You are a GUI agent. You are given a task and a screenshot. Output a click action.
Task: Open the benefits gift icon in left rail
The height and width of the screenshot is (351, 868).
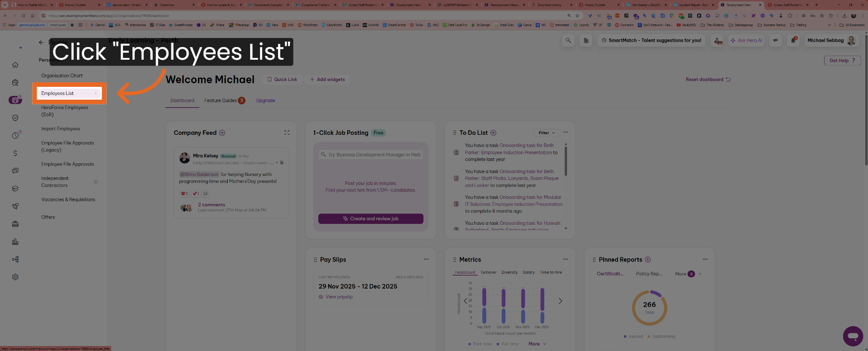pyautogui.click(x=15, y=224)
